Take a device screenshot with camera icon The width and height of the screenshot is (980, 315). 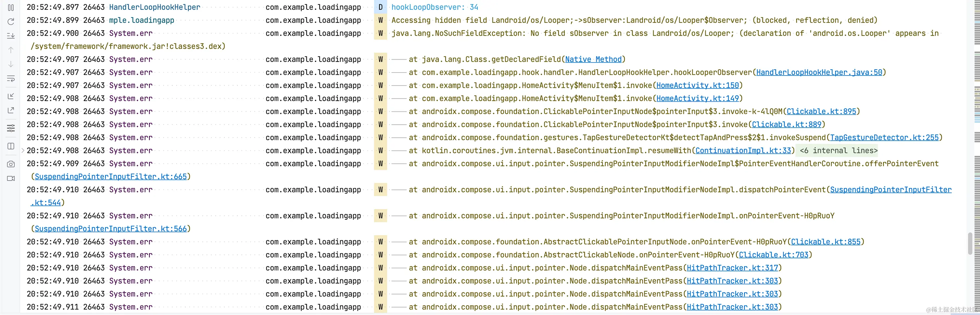point(11,164)
